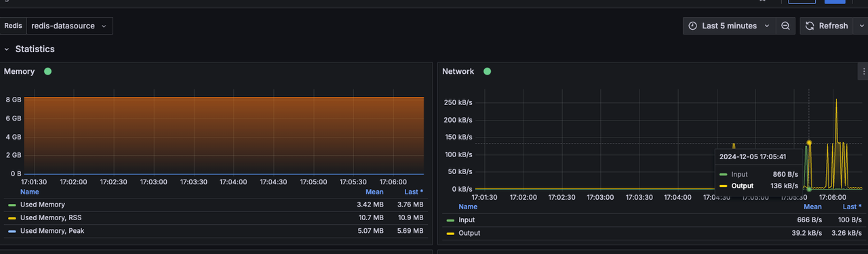Click the blue Used Memory, Peak color swatch

click(12, 231)
